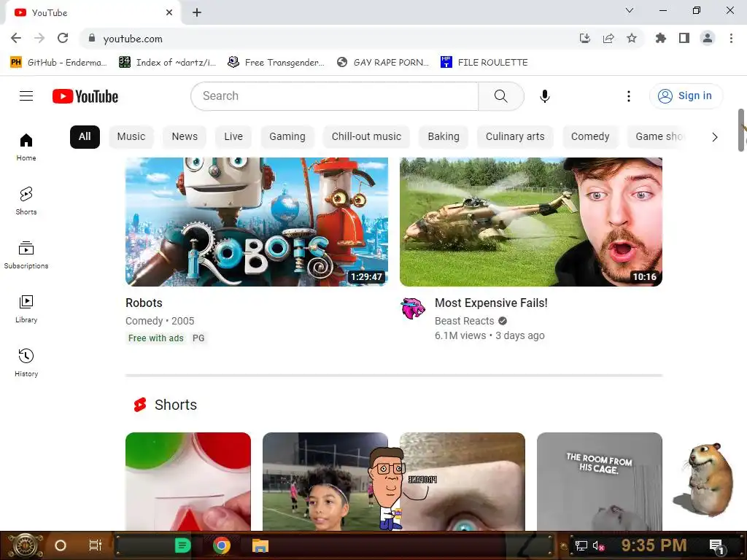This screenshot has height=560, width=747.
Task: Click the page vertical scrollbar
Action: (741, 131)
